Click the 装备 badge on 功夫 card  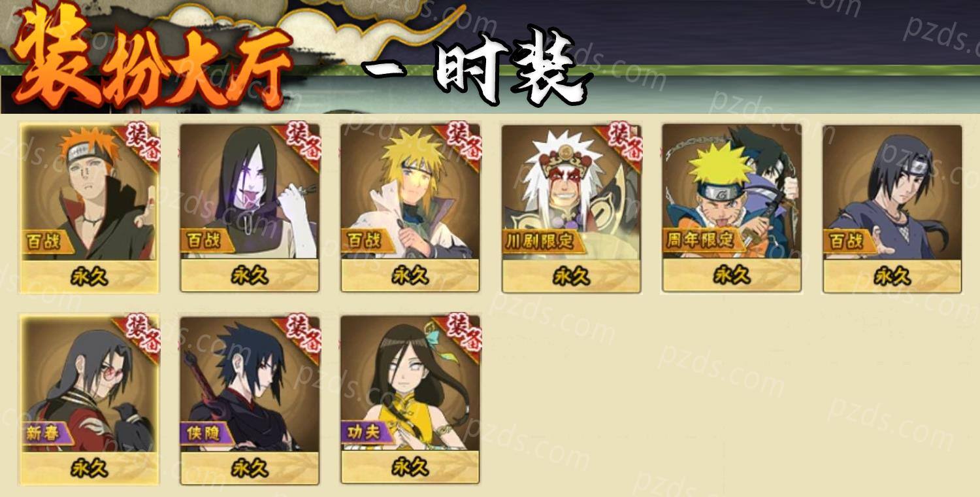(461, 335)
